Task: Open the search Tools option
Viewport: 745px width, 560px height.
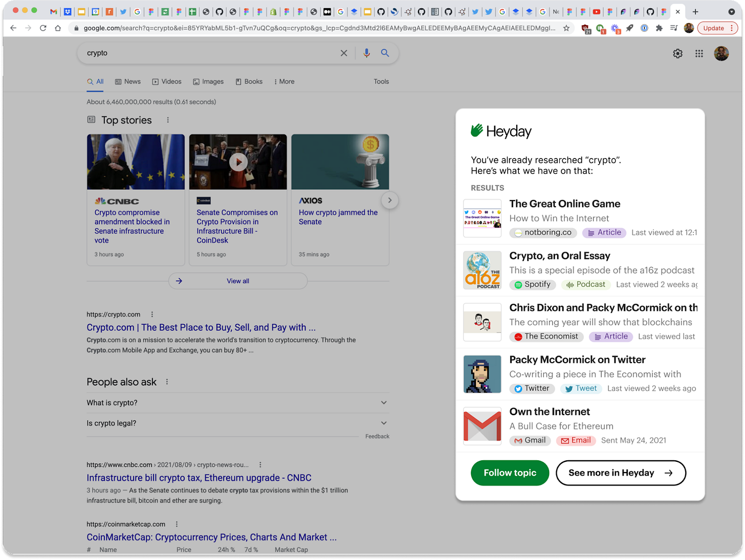Action: tap(381, 82)
